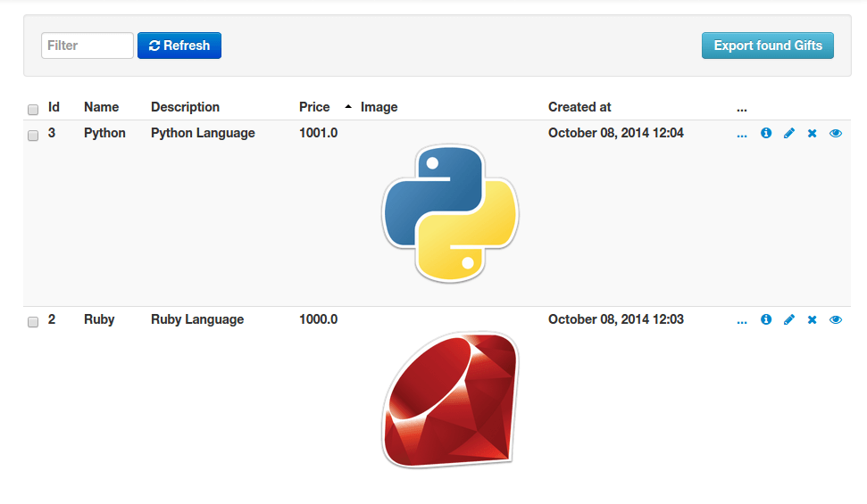Sort by the Price column header

pos(314,107)
